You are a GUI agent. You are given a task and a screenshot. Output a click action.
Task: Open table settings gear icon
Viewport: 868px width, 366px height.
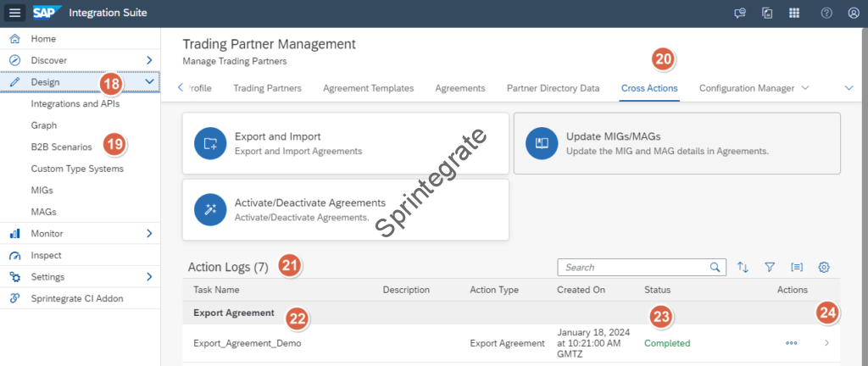click(x=823, y=267)
